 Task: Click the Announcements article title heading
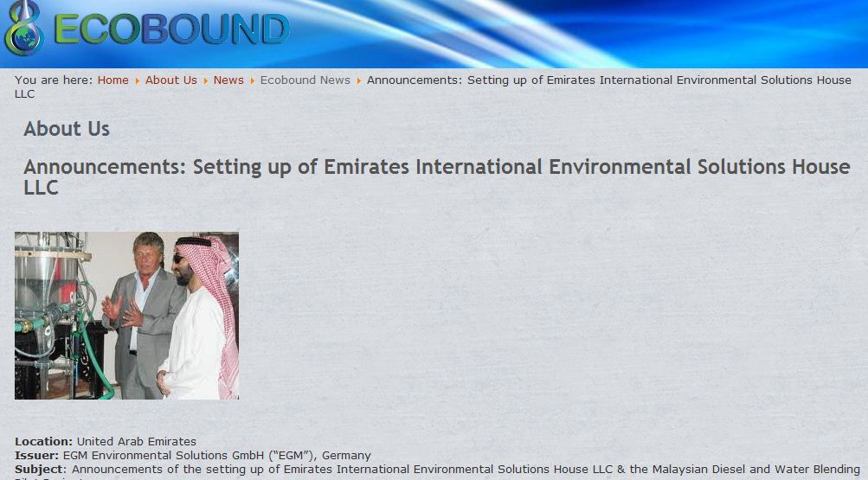[x=436, y=167]
